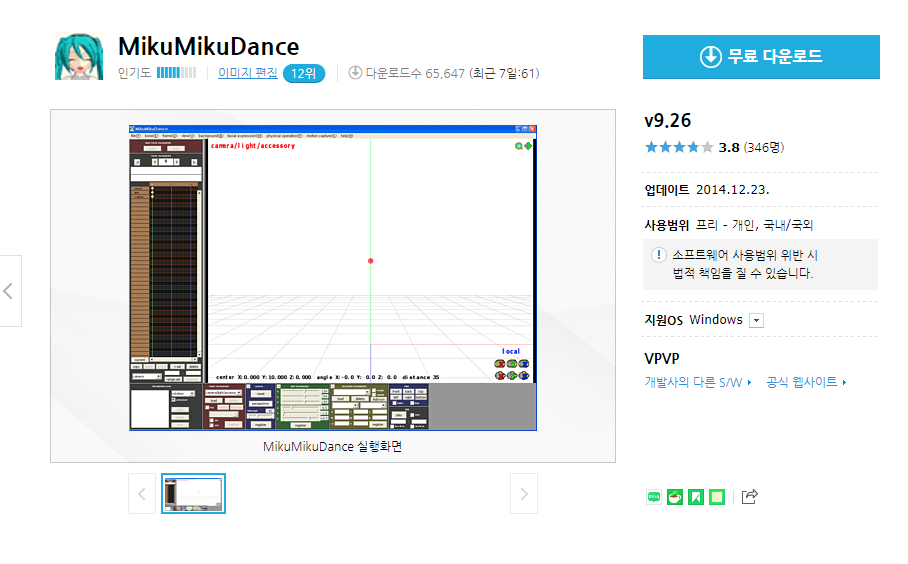This screenshot has width=908, height=564.
Task: Select the MikuMikuDance screenshot thumbnail
Action: 193,494
